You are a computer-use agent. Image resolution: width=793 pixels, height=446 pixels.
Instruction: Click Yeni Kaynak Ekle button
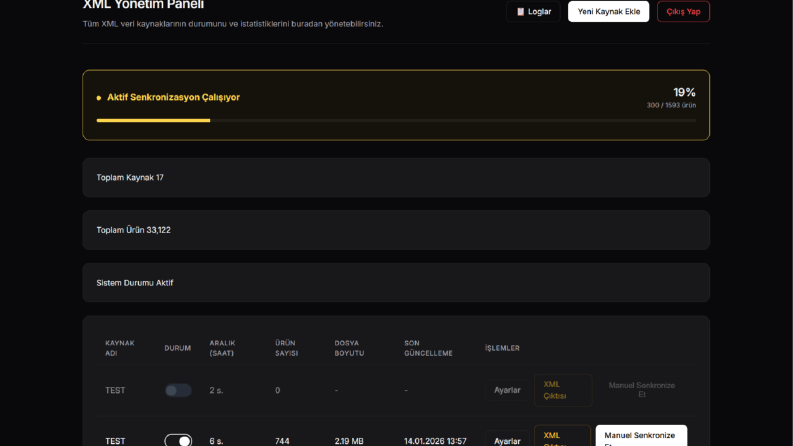point(608,12)
